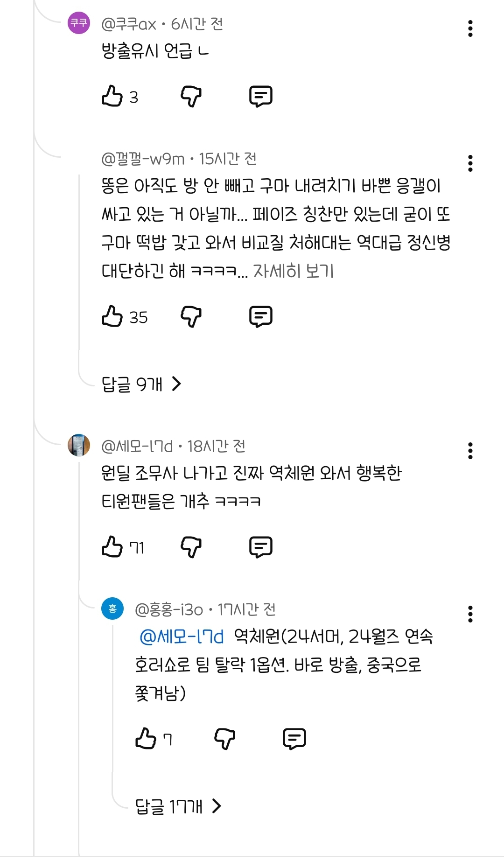Reply to the @세모-l7d comment

[x=260, y=546]
